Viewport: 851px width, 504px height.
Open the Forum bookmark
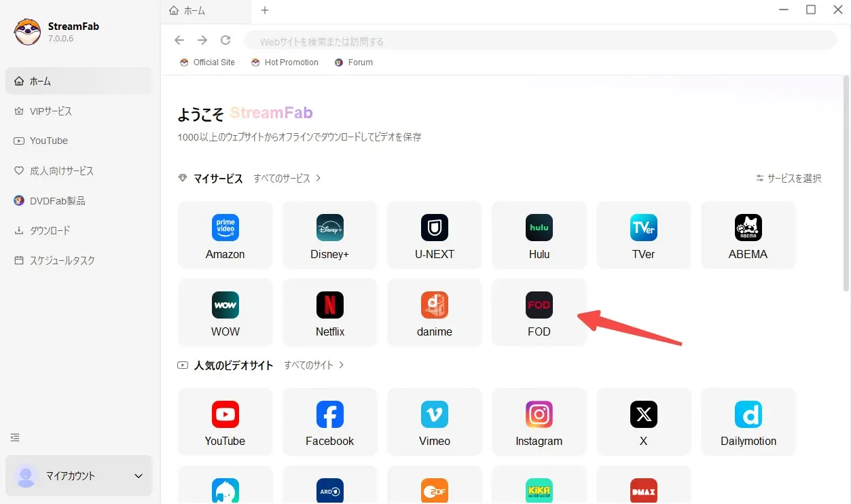[354, 62]
